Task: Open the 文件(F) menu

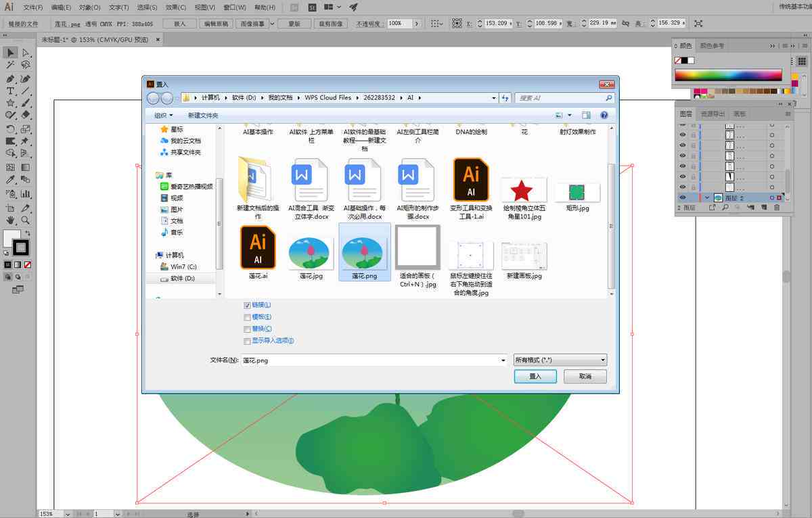Action: pyautogui.click(x=33, y=7)
